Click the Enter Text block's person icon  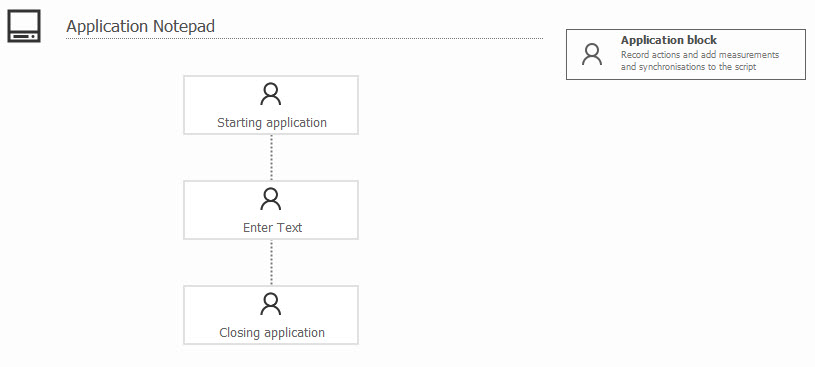271,199
